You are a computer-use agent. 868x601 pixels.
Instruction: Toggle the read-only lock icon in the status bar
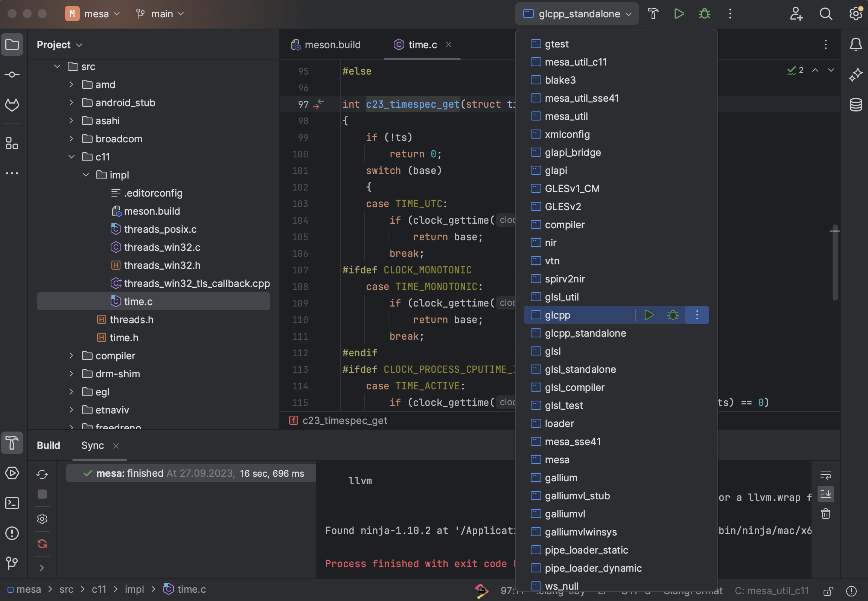click(828, 591)
